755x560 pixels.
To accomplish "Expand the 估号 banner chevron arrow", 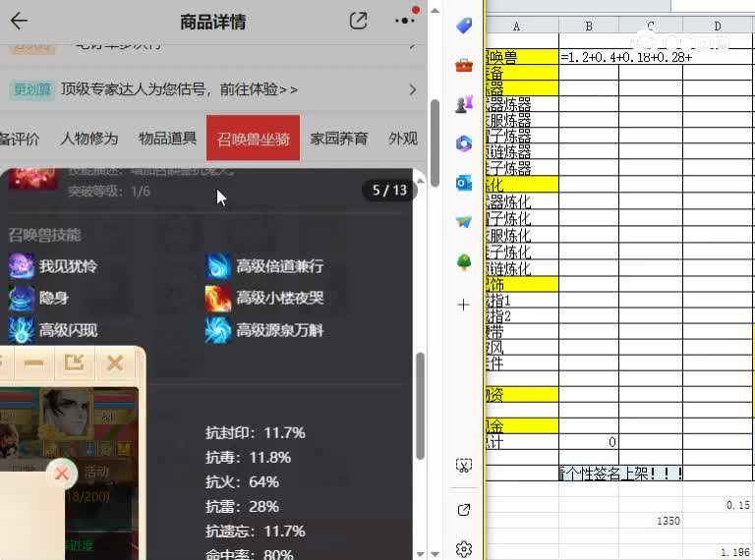I will [x=412, y=89].
